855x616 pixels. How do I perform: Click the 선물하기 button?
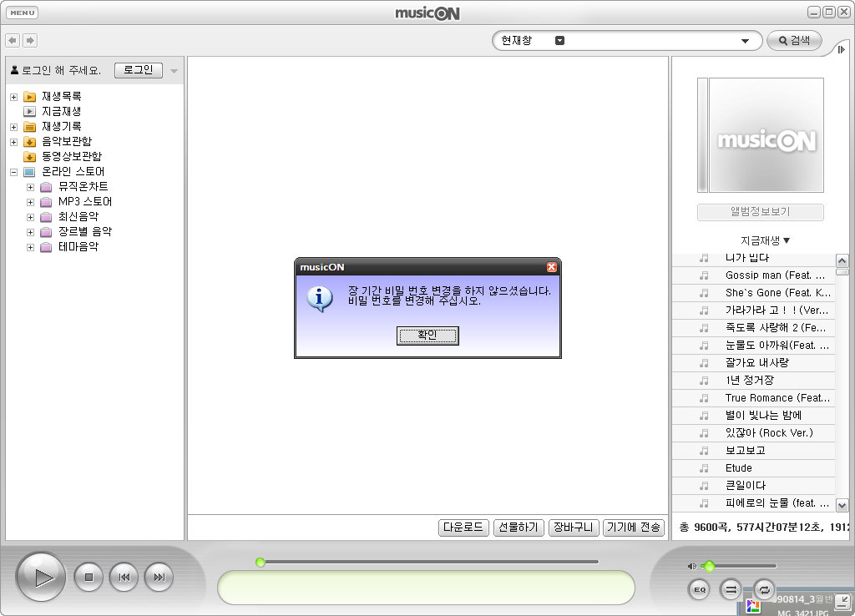pyautogui.click(x=519, y=528)
